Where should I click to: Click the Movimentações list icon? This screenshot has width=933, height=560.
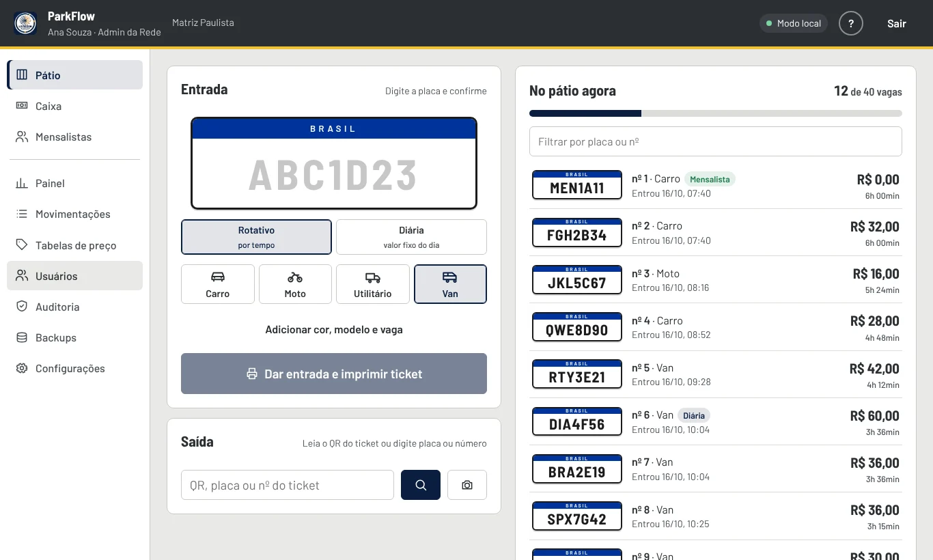(22, 214)
